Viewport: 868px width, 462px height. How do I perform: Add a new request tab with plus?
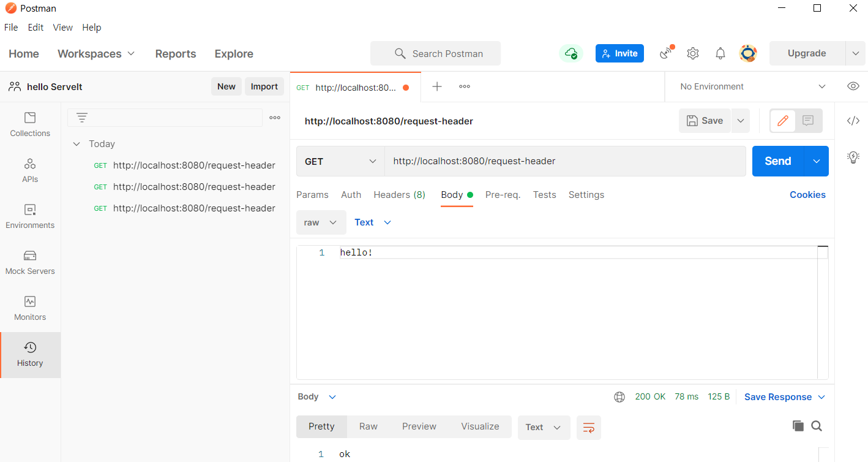tap(437, 86)
